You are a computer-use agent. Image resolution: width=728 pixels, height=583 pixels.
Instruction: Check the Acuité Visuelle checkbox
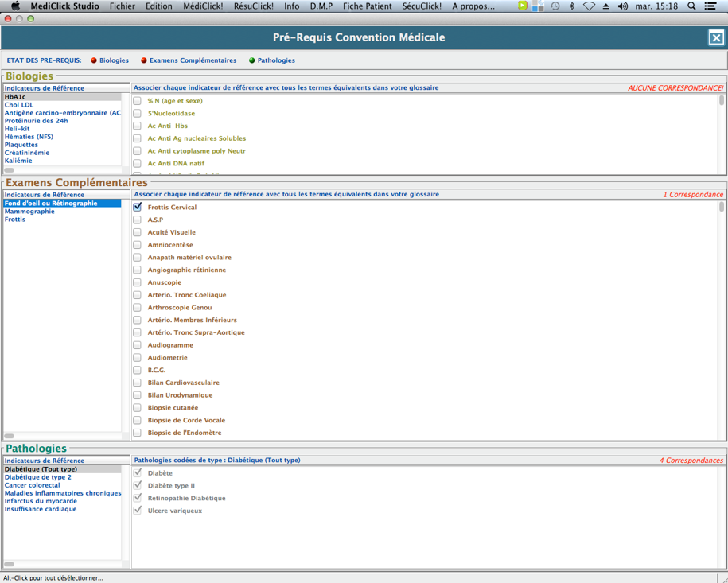138,232
